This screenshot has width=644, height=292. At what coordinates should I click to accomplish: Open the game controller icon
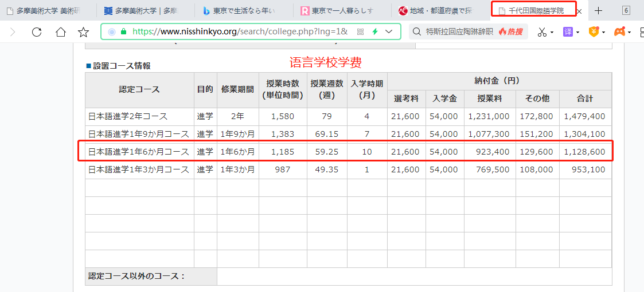pyautogui.click(x=620, y=32)
